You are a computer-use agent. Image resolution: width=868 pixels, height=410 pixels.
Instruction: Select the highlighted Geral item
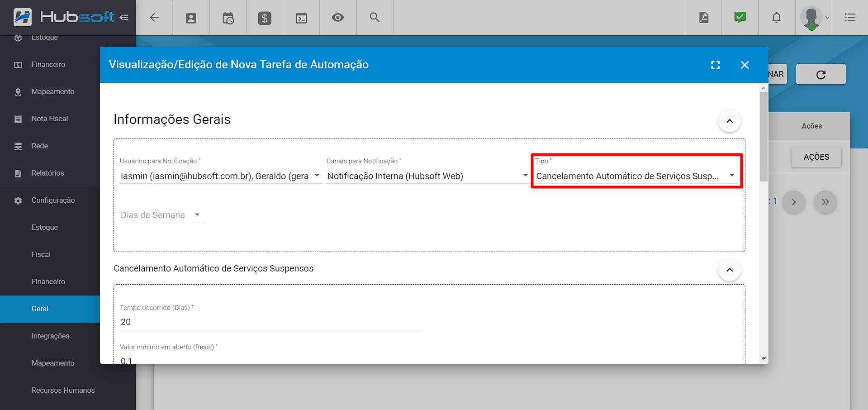click(50, 309)
